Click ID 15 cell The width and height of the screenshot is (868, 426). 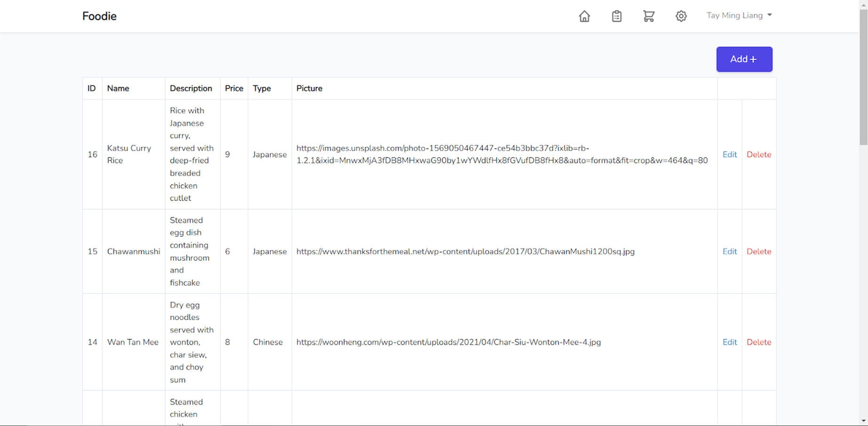click(x=92, y=251)
